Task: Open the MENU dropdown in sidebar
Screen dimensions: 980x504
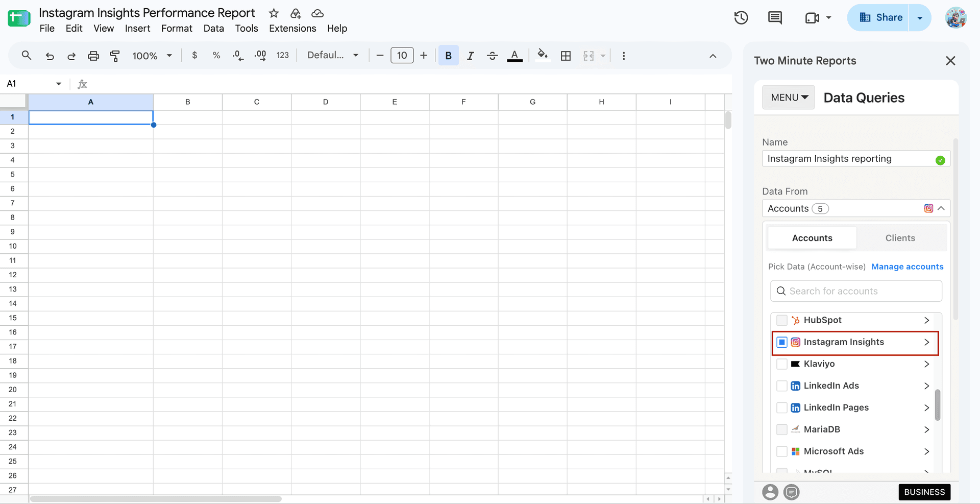Action: click(789, 97)
